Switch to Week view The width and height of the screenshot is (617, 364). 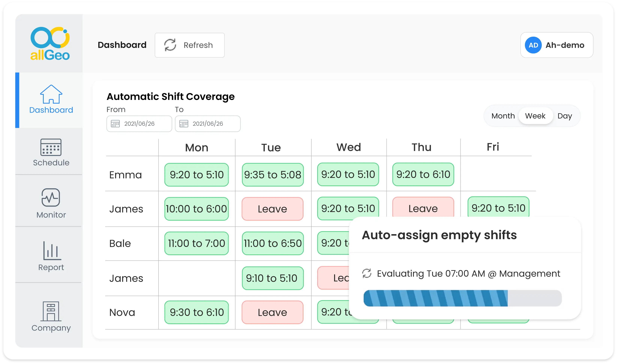pos(534,116)
